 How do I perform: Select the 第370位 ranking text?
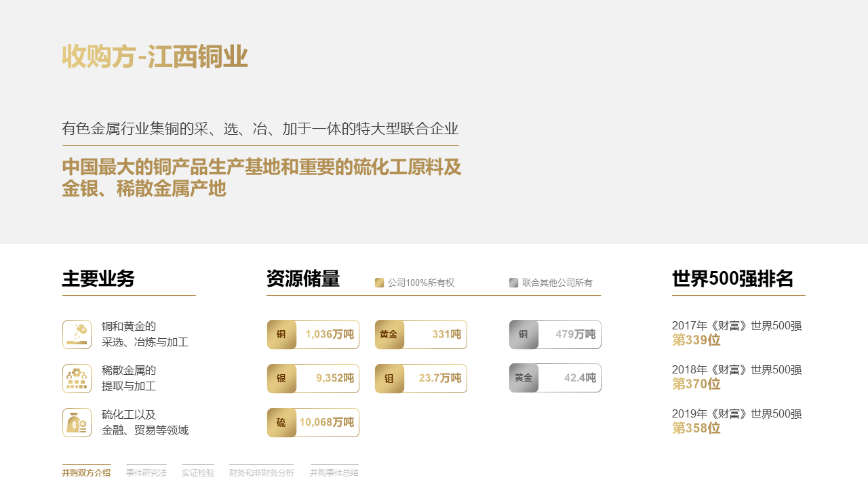(x=696, y=384)
